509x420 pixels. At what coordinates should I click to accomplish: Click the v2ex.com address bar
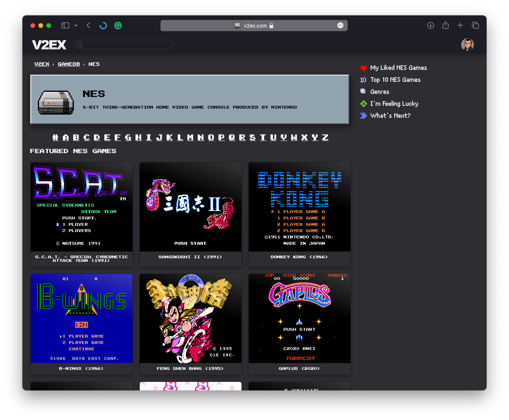254,25
